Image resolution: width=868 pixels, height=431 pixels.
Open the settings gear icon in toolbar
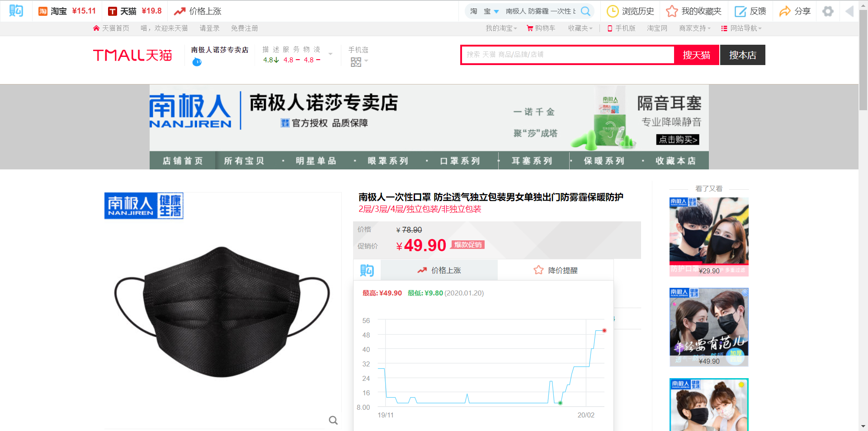click(828, 11)
